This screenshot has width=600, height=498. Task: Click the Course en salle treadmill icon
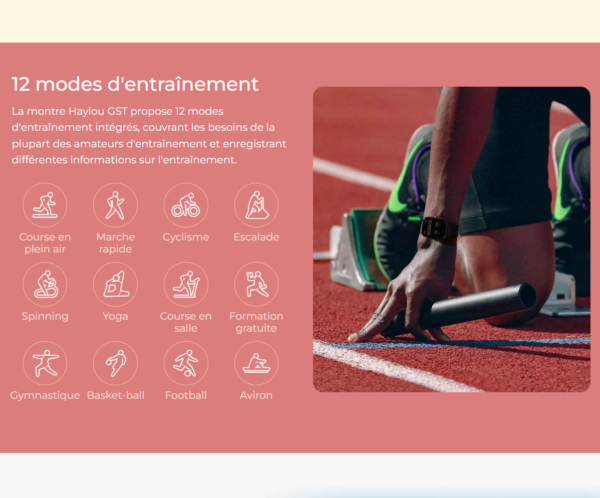(x=186, y=284)
